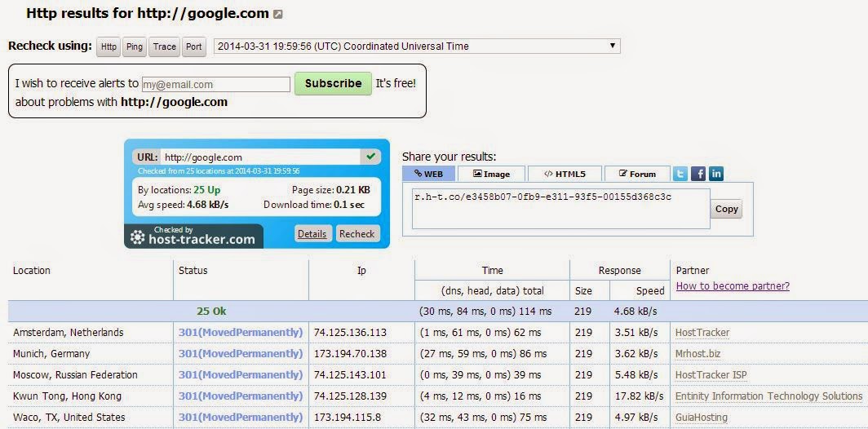Focus the alert email input field

216,84
